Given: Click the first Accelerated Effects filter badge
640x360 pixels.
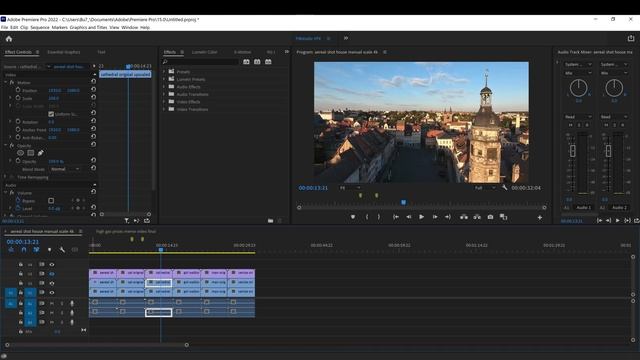Looking at the screenshot, I should (x=246, y=62).
